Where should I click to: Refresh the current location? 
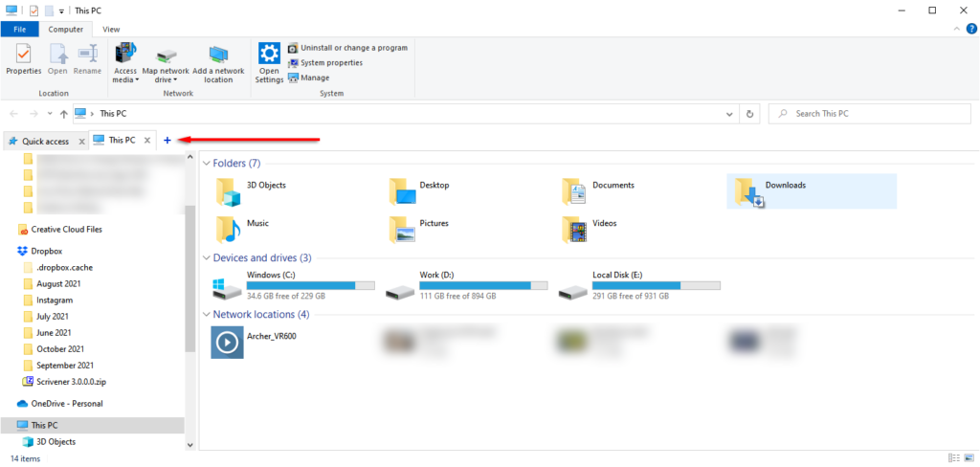click(x=749, y=115)
